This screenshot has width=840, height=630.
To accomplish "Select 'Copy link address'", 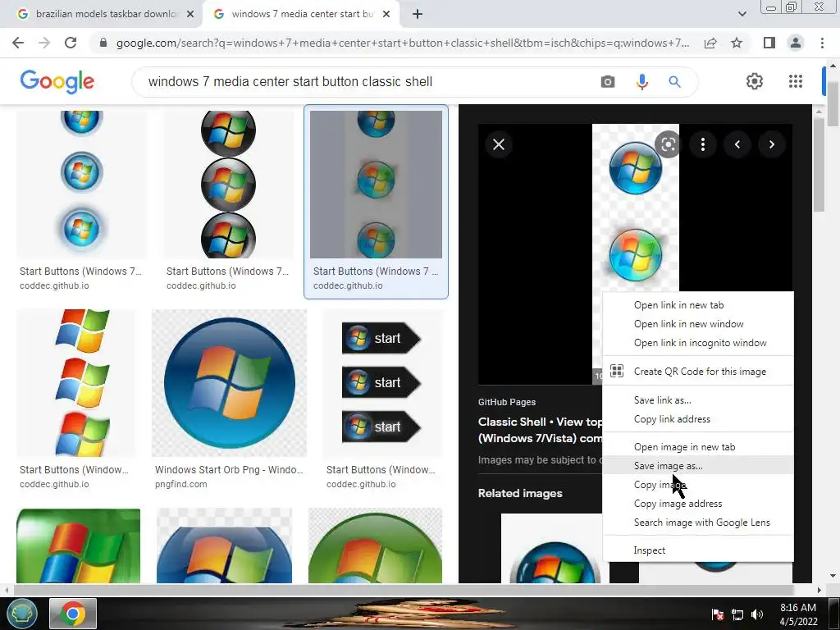I will tap(697, 419).
